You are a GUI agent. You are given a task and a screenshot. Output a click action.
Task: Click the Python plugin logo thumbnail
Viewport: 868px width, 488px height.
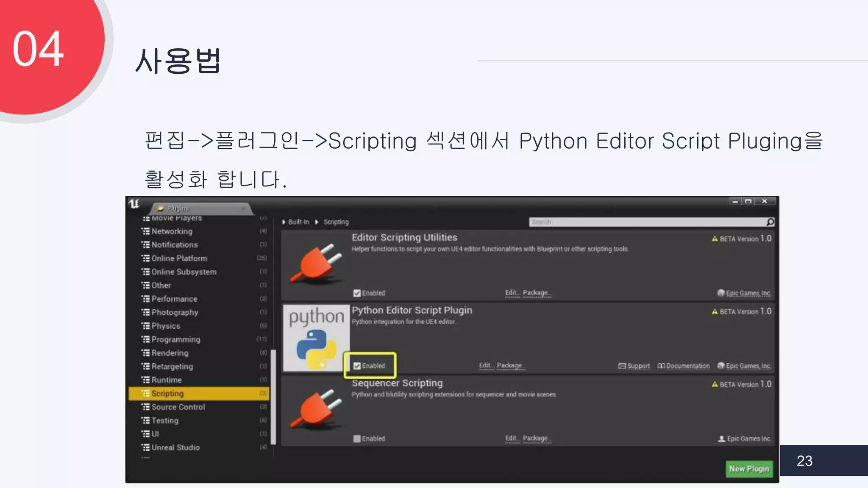pos(316,338)
